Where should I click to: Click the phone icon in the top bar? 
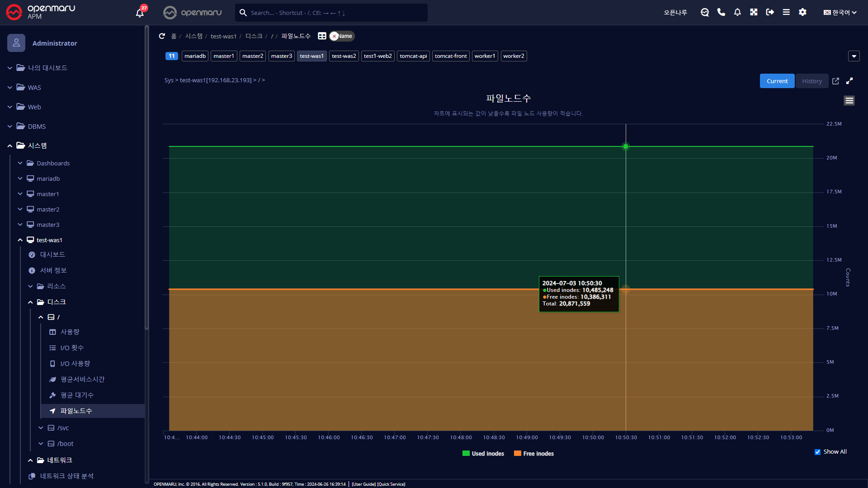[x=721, y=13]
